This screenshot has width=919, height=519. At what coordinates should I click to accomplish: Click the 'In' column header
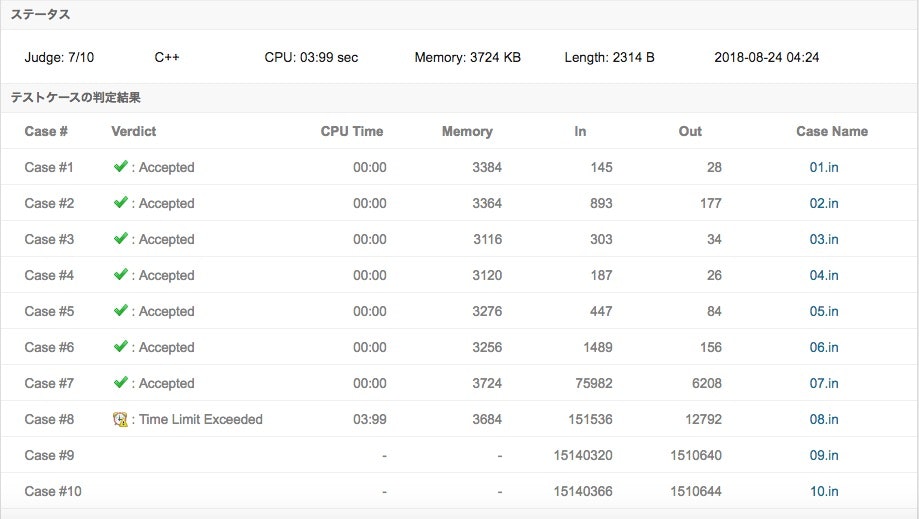click(580, 131)
